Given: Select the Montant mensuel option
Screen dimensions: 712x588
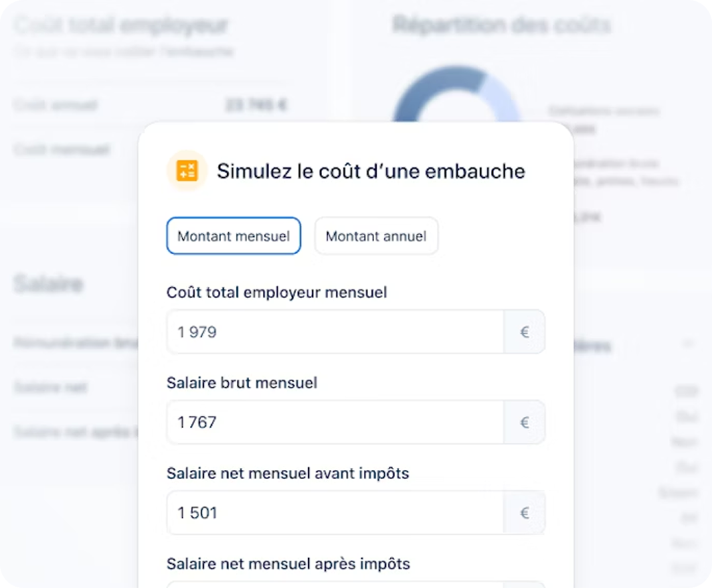Looking at the screenshot, I should pos(233,236).
